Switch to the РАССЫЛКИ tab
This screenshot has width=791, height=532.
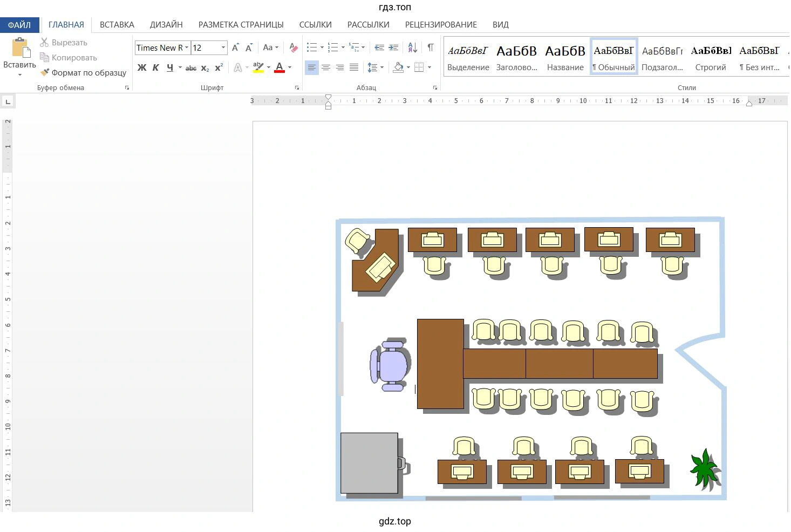[369, 25]
